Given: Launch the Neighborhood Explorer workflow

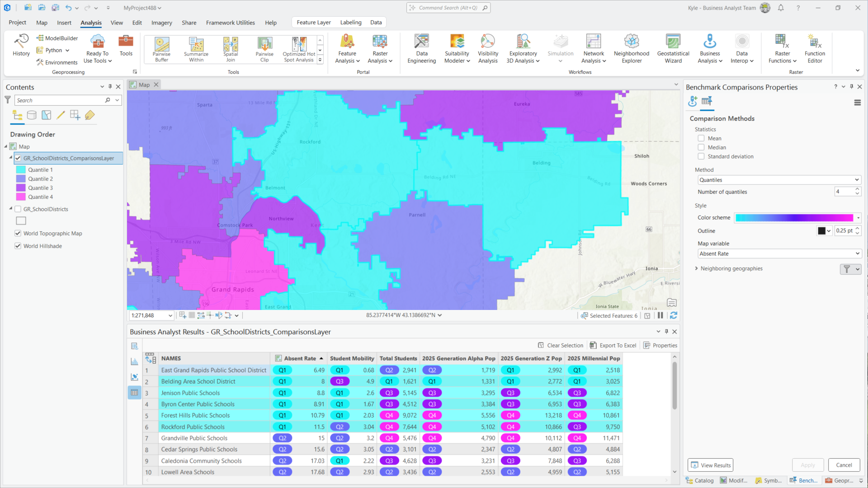Looking at the screenshot, I should (631, 49).
